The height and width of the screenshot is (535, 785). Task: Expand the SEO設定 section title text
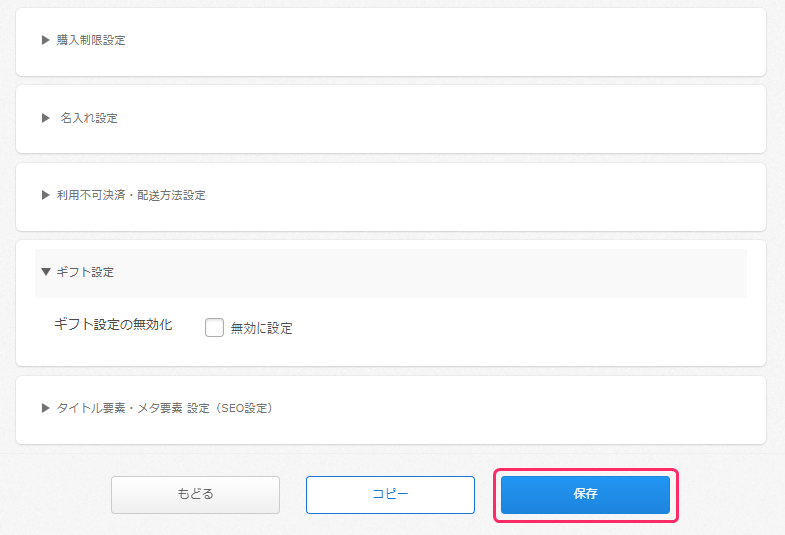165,408
